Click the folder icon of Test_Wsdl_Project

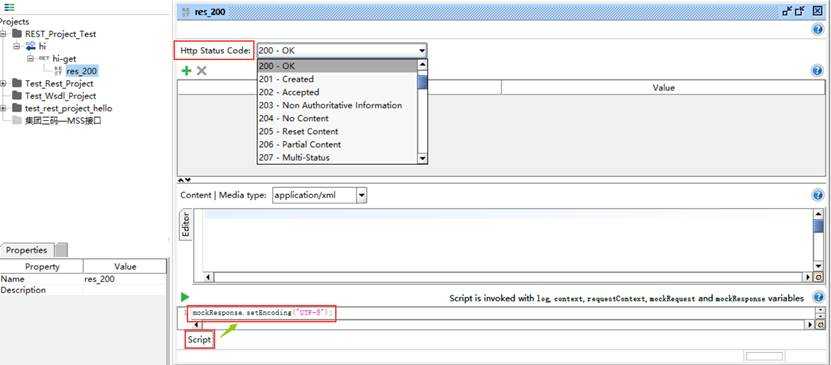[x=17, y=96]
